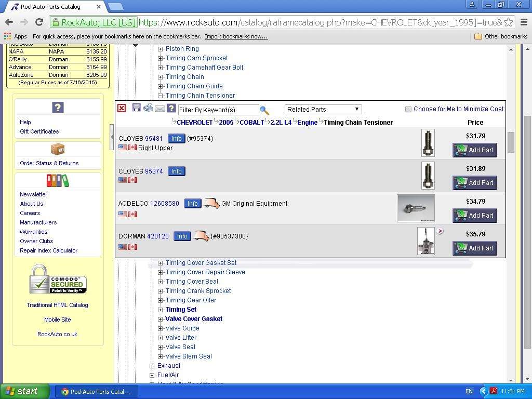Expand the Timing Chain Guide node

click(160, 86)
